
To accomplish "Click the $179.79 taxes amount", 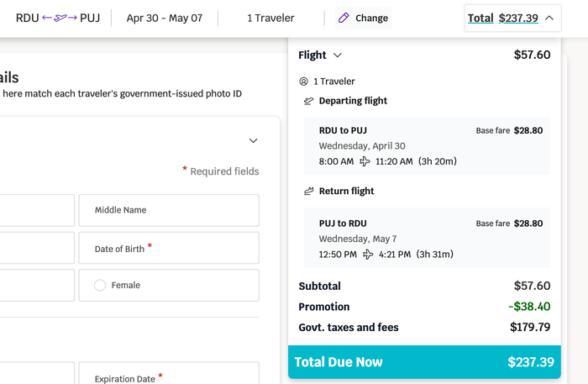I will (530, 328).
